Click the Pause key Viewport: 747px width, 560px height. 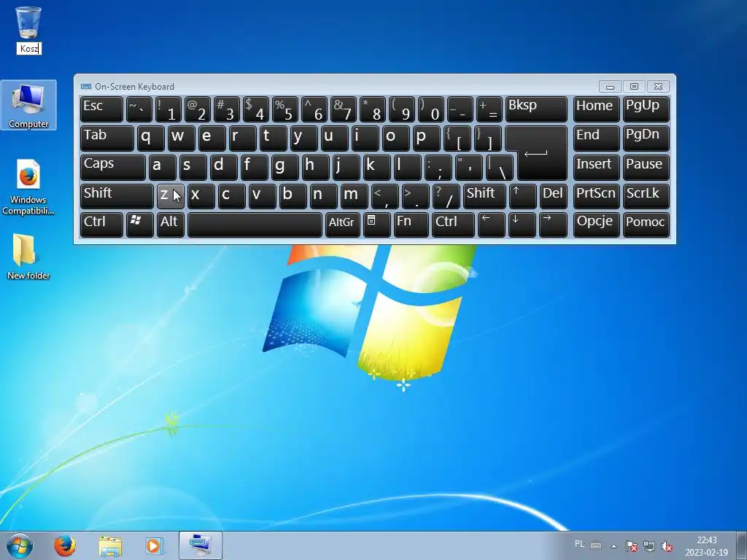point(646,167)
